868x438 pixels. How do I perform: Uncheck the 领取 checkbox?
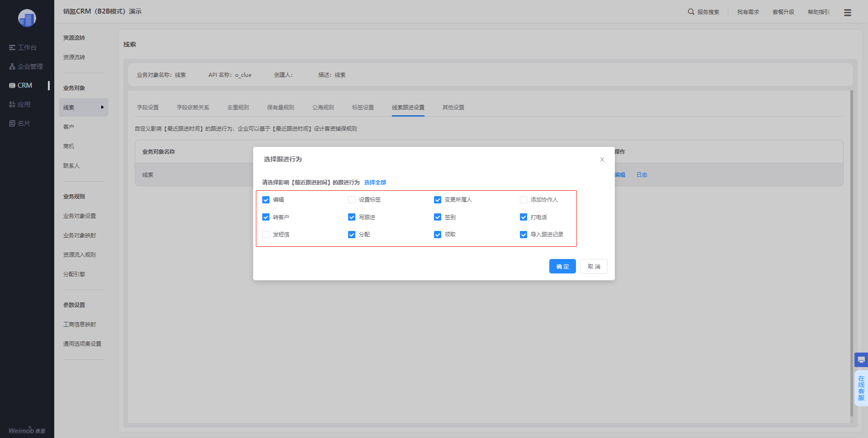point(438,235)
